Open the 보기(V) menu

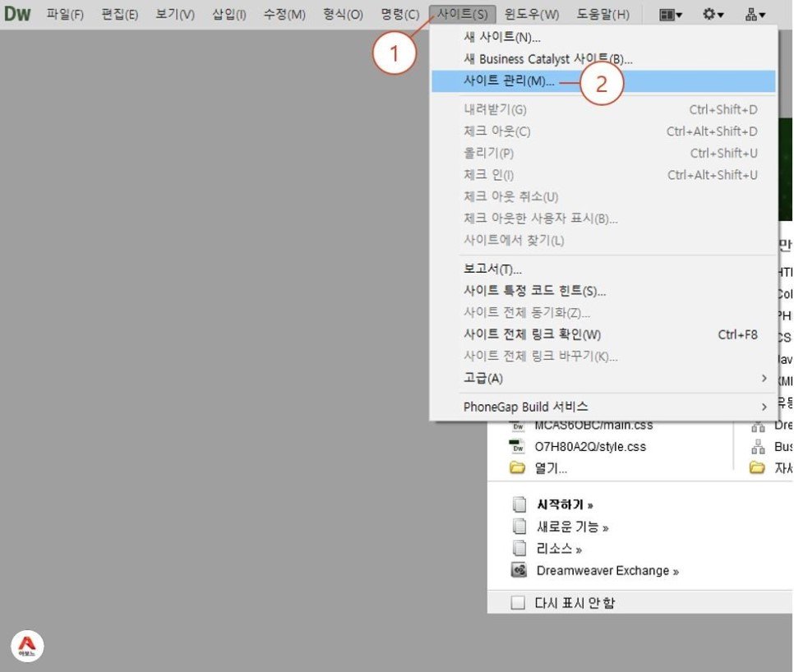[175, 15]
